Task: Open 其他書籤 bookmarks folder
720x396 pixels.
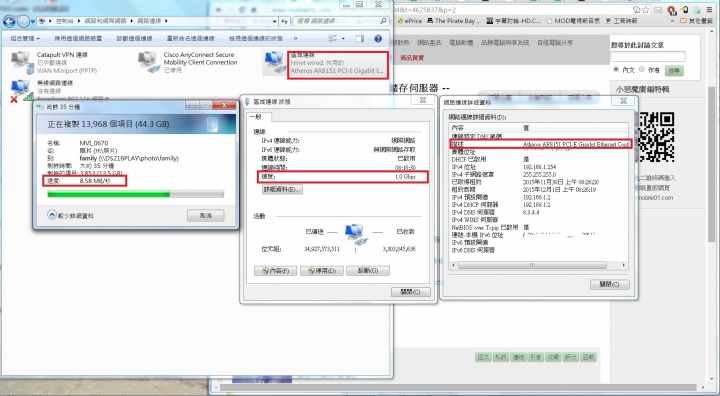Action: [x=697, y=21]
